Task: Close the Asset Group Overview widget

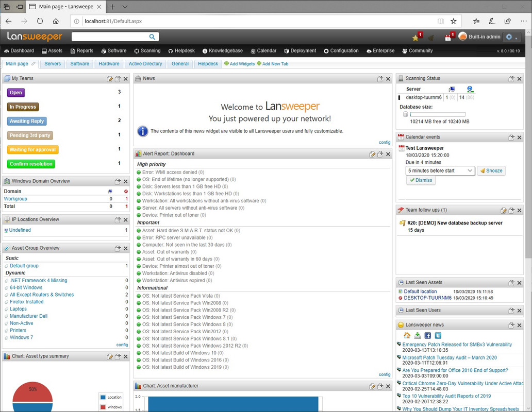Action: coord(126,249)
